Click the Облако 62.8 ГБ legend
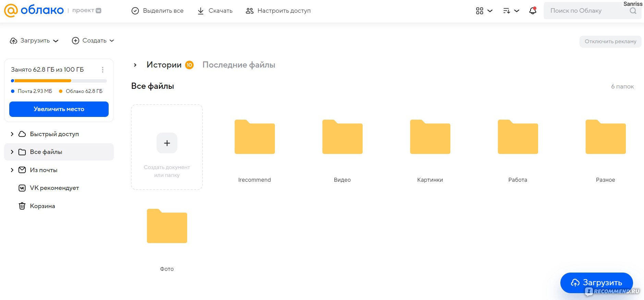 coord(81,91)
